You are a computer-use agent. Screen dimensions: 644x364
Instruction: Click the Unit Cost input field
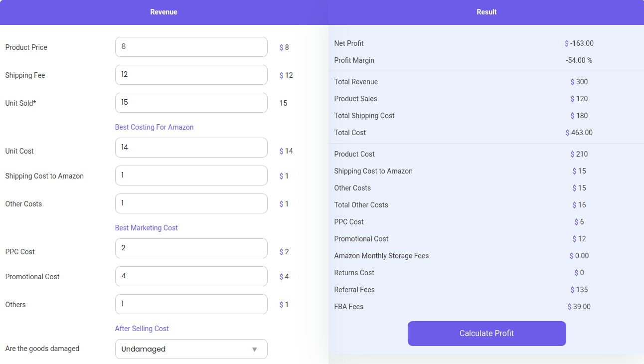pos(191,148)
